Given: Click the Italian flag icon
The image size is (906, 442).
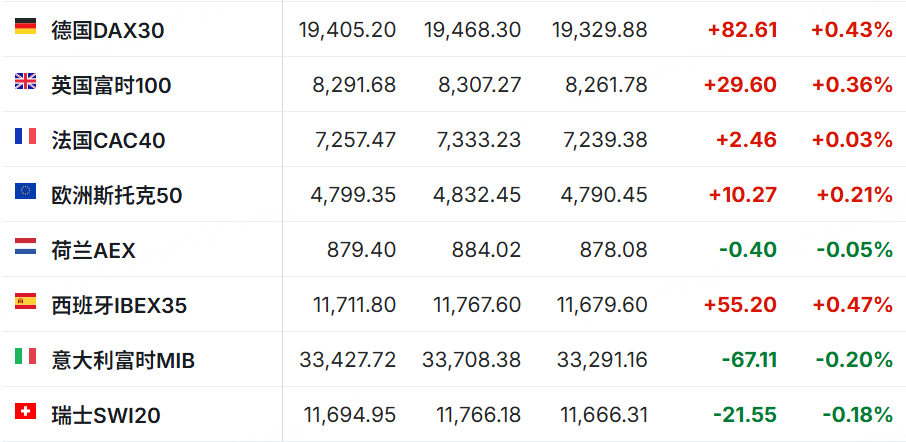Looking at the screenshot, I should tap(25, 356).
